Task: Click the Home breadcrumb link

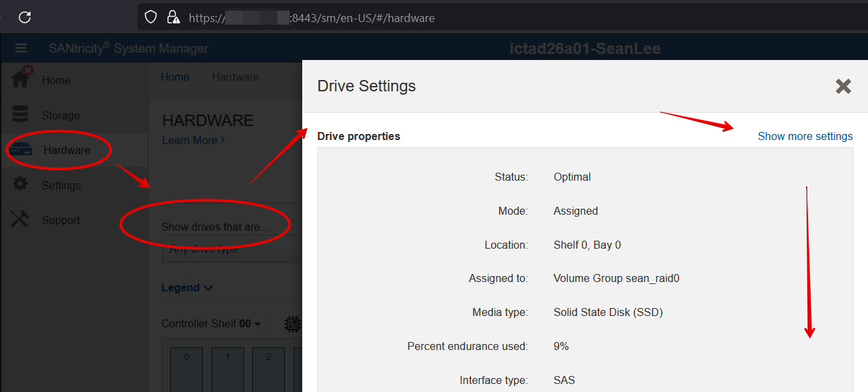Action: (175, 77)
